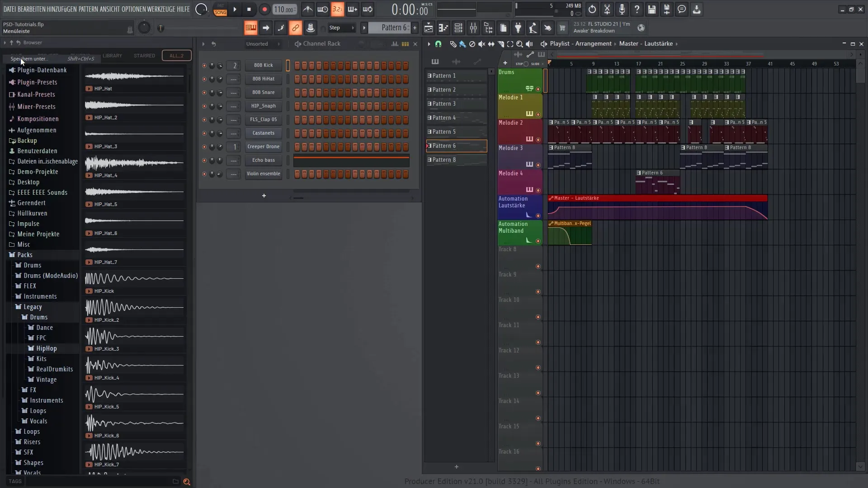Open the one-click audio scissors tool
The height and width of the screenshot is (488, 868).
607,9
